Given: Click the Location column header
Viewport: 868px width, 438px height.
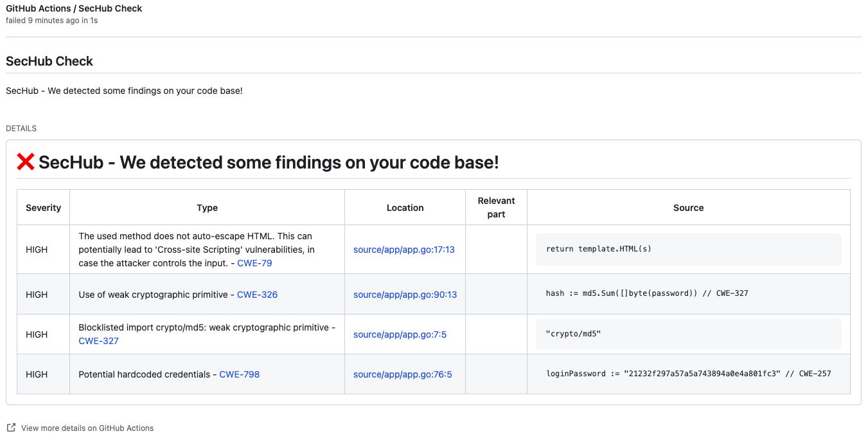Looking at the screenshot, I should [x=405, y=208].
